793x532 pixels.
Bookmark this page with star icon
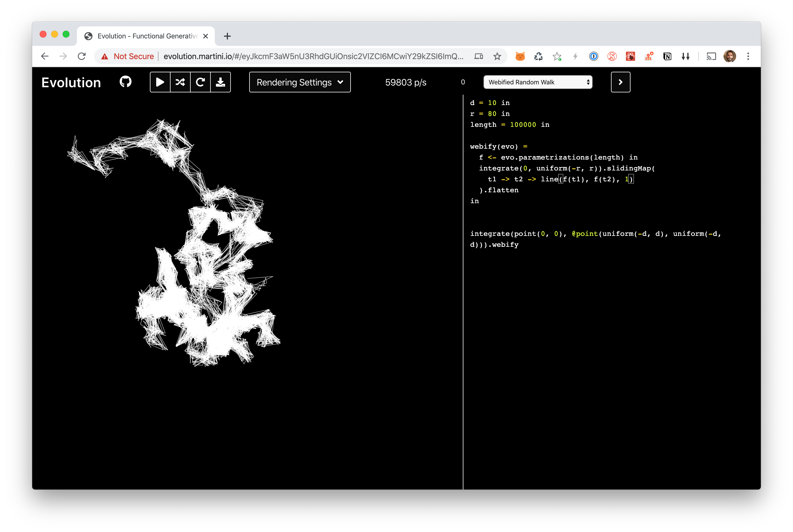497,56
